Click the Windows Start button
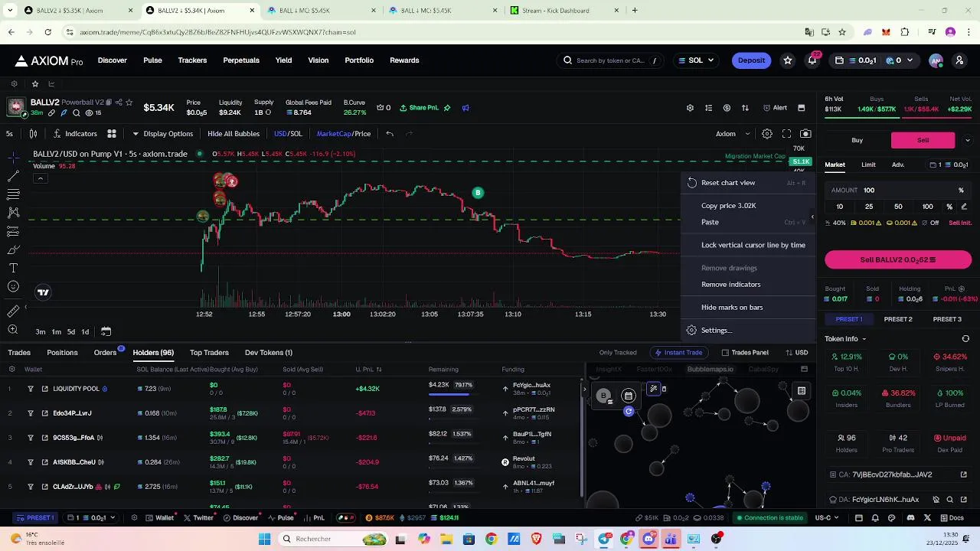 [264, 539]
